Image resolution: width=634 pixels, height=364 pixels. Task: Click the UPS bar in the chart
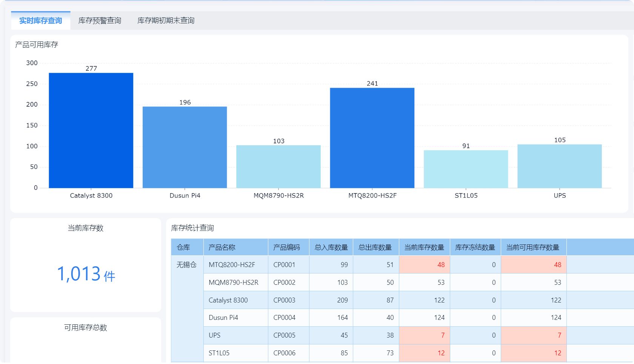point(560,166)
